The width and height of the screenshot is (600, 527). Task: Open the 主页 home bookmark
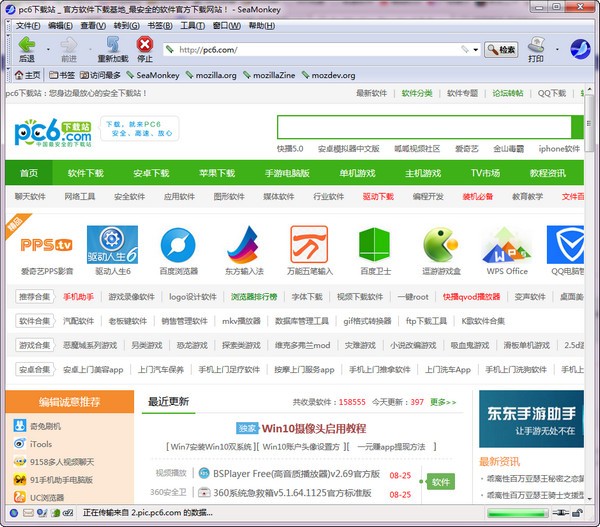[x=28, y=75]
